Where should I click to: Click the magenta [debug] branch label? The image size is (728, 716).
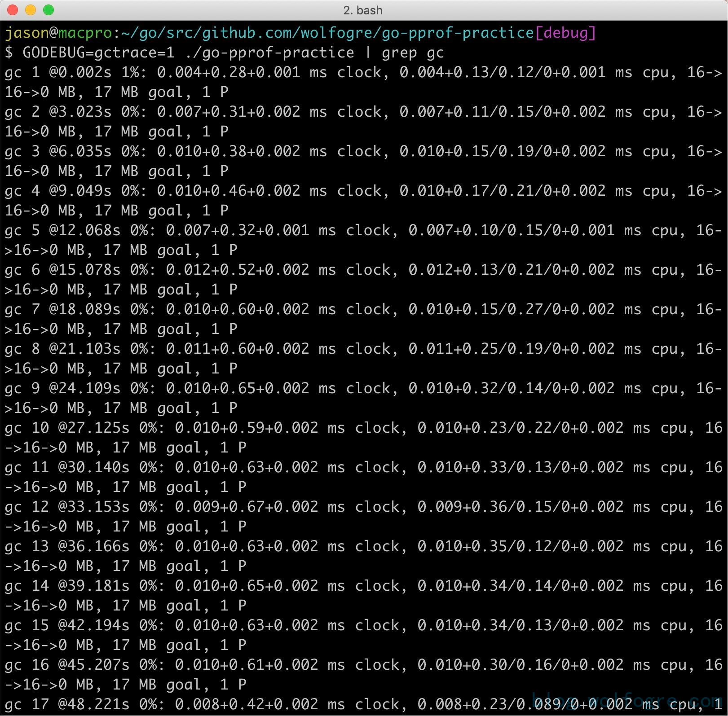565,33
